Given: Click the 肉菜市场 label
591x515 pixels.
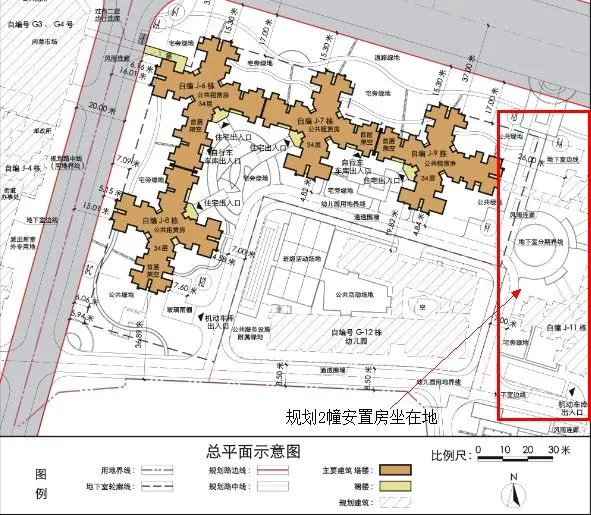Looking at the screenshot, I should point(45,41).
